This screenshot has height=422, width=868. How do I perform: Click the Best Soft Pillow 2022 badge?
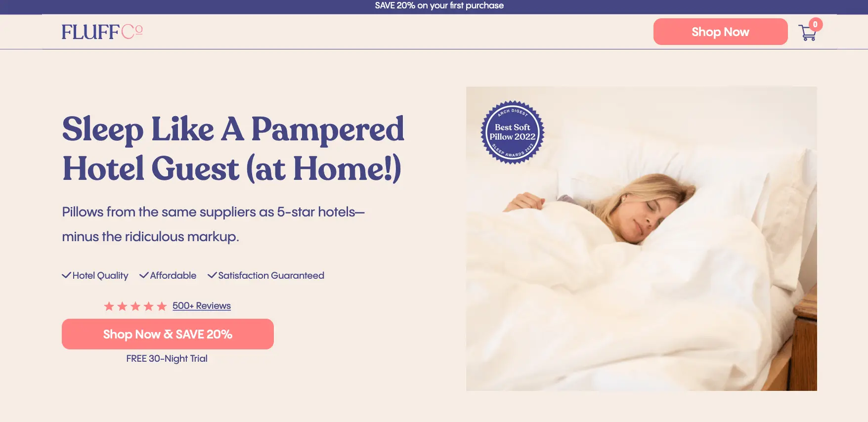coord(513,132)
